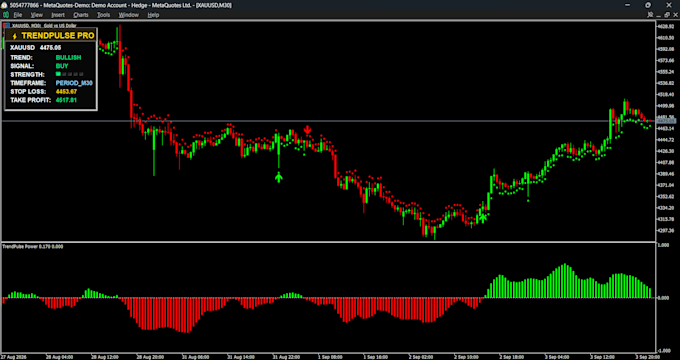The image size is (680, 360).
Task: Open the Window menu
Action: [x=129, y=15]
